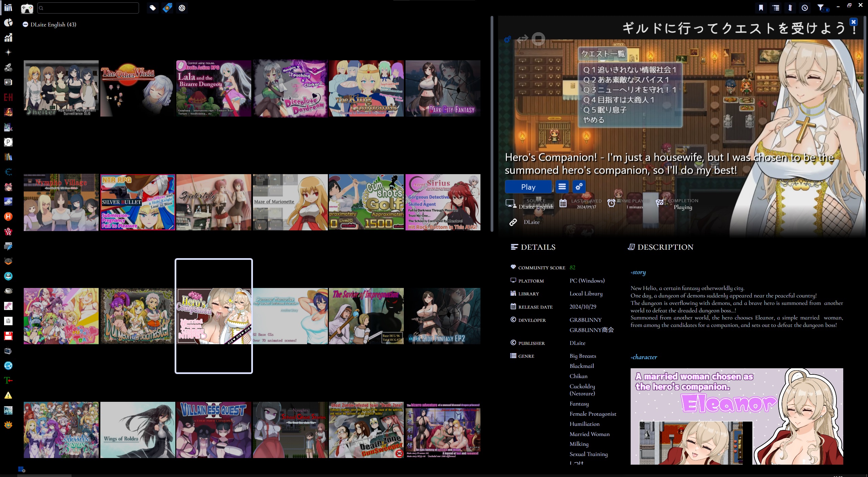
Task: Click the blue tag with gear icon
Action: click(167, 8)
